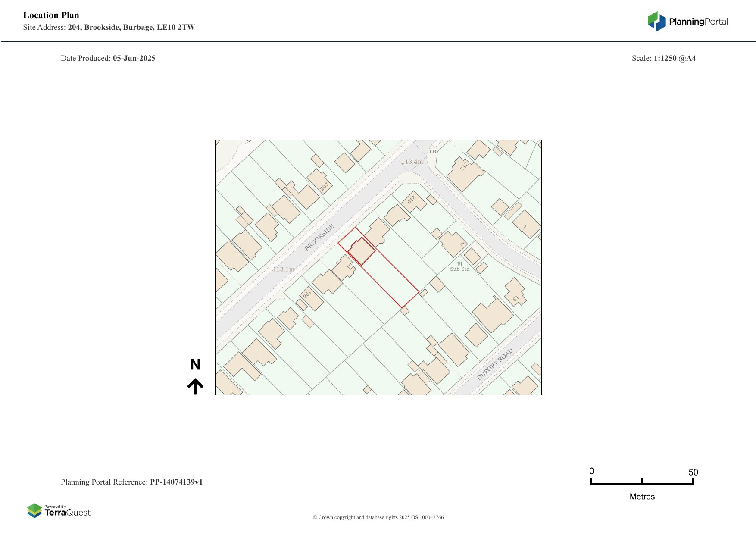Click the Planning Portal logo icon
This screenshot has width=756, height=535.
pyautogui.click(x=656, y=21)
